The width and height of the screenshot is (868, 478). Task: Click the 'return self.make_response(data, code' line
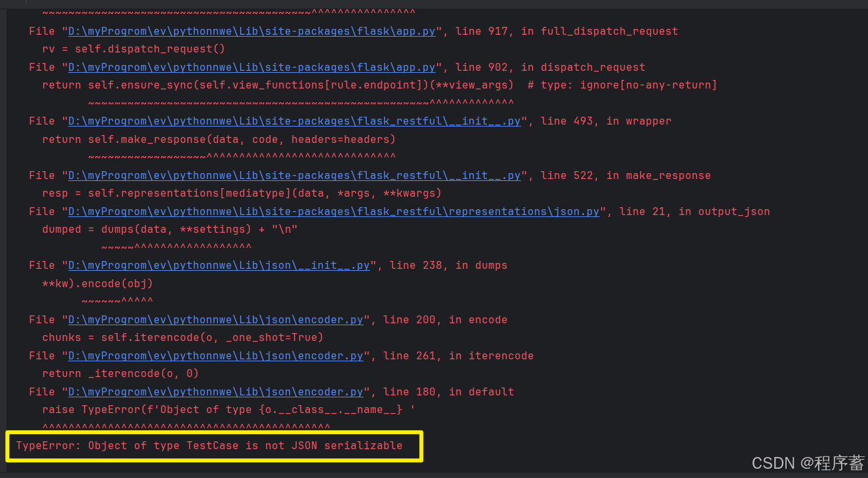219,140
